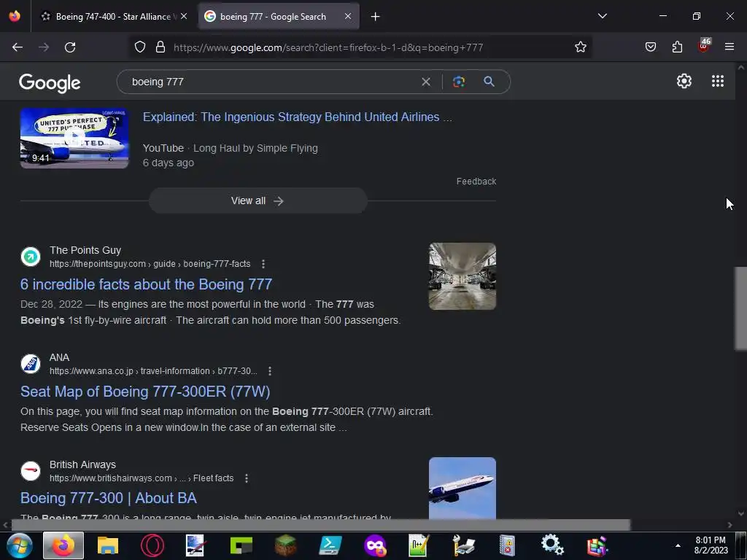Open options menu for British Airways result
Screen dimensions: 747x560
(247, 478)
